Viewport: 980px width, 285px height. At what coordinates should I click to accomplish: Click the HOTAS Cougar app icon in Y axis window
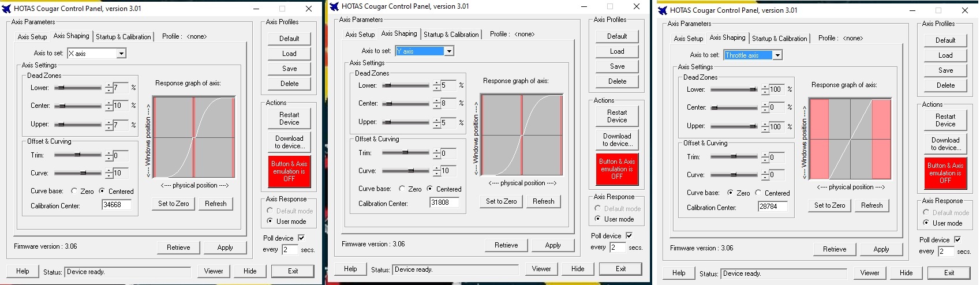[x=335, y=6]
